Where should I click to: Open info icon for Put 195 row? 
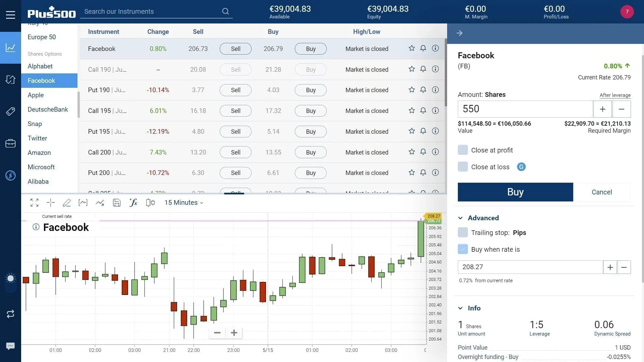pos(435,131)
